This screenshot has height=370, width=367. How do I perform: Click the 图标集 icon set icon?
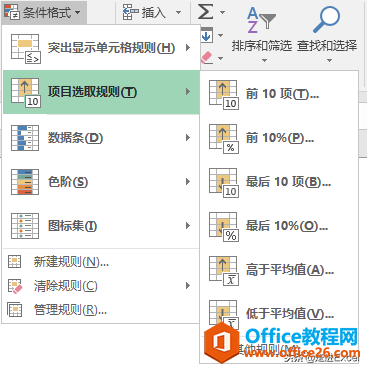point(25,226)
